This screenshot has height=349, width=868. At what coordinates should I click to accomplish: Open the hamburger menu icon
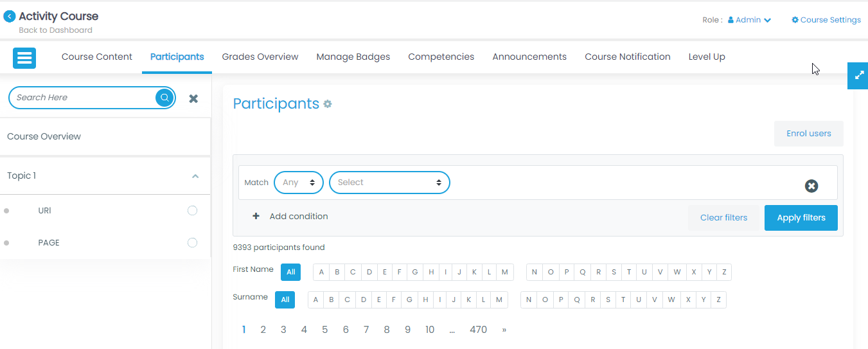pyautogui.click(x=24, y=58)
